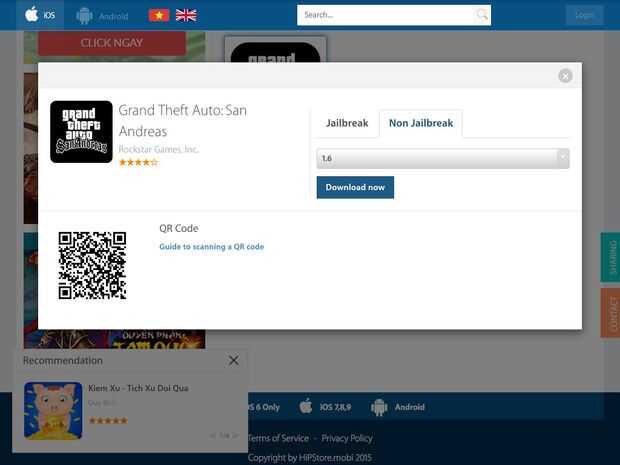Click the Rockstar Games, Inc. developer name
The width and height of the screenshot is (620, 465).
click(159, 149)
